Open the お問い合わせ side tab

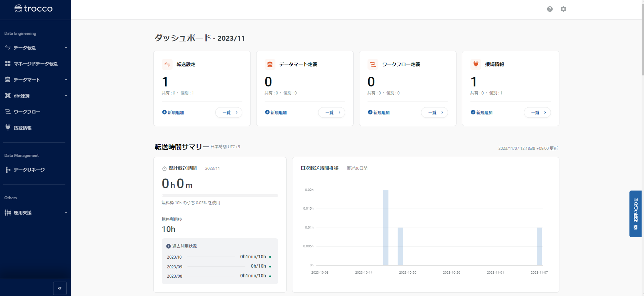[x=635, y=214]
